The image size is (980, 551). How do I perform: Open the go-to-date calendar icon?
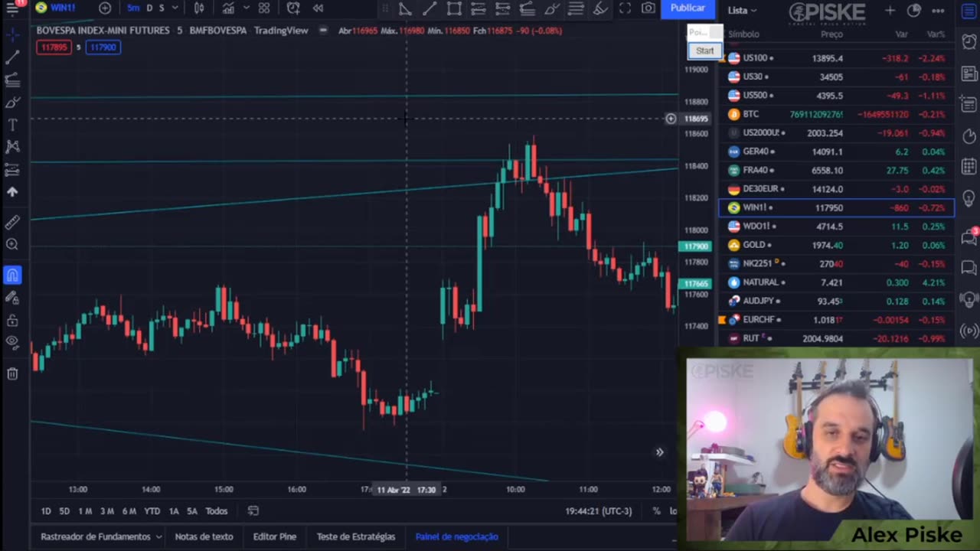click(x=253, y=511)
